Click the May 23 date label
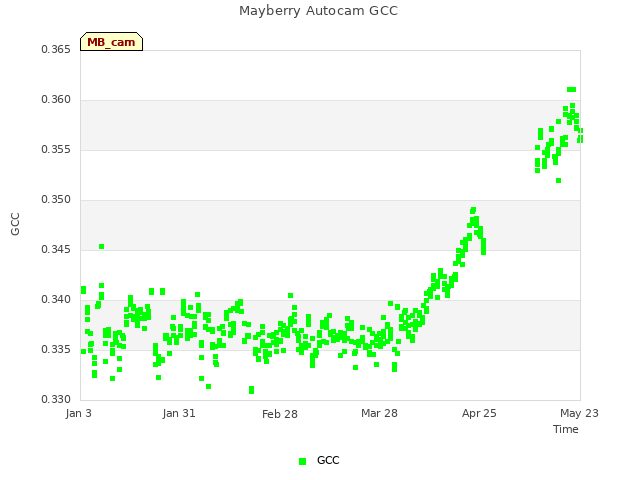640x480 pixels. (x=579, y=413)
